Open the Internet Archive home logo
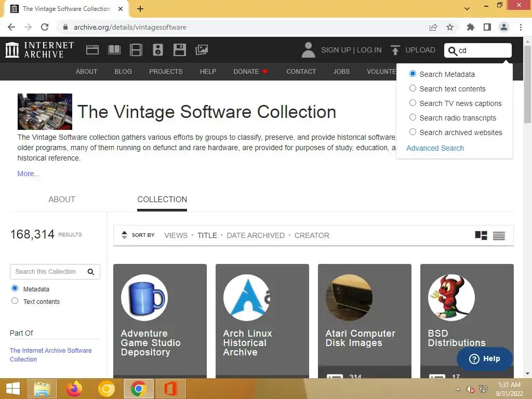532x399 pixels. pyautogui.click(x=39, y=50)
